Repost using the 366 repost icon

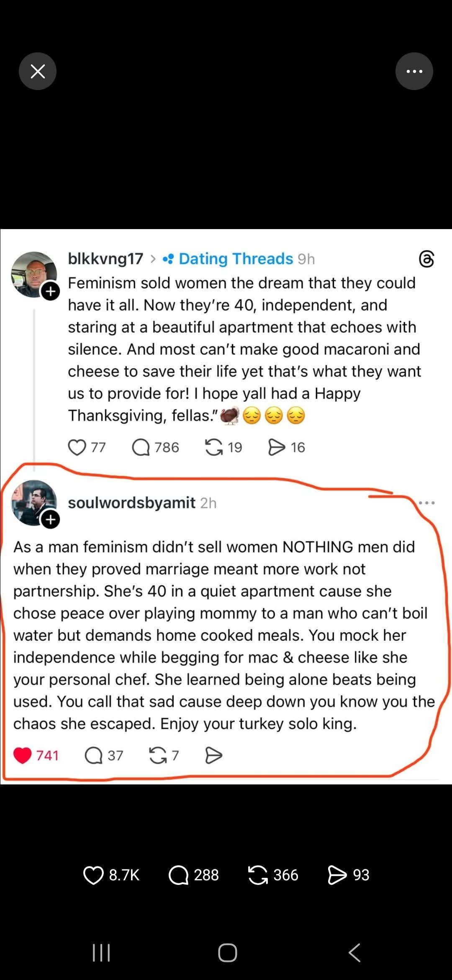[x=258, y=875]
